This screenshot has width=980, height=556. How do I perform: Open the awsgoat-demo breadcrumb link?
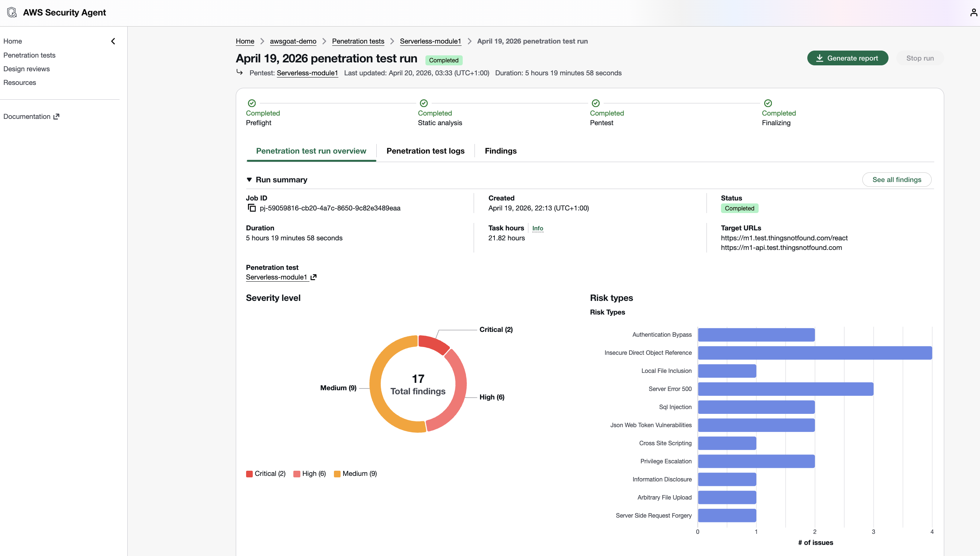[x=293, y=41]
